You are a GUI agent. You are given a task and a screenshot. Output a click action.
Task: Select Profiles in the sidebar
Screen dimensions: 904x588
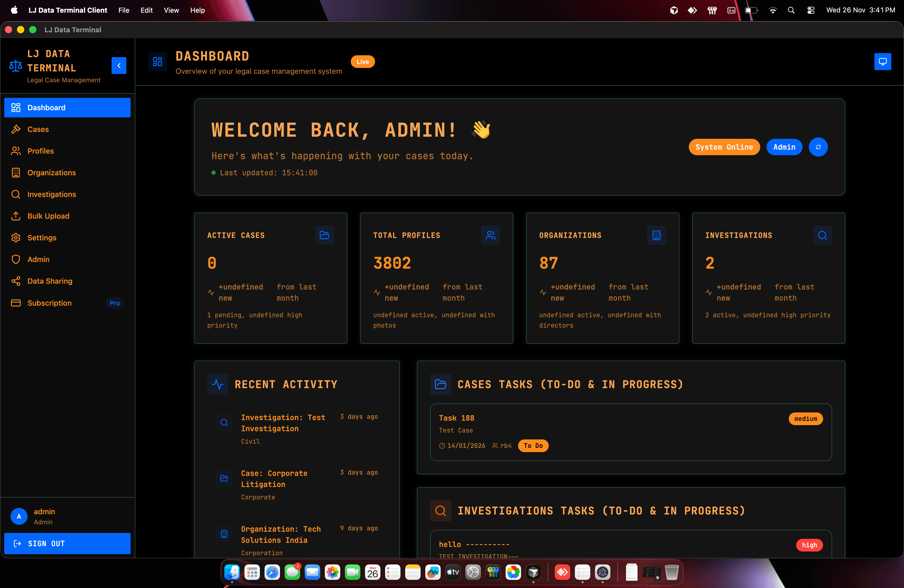[x=40, y=151]
